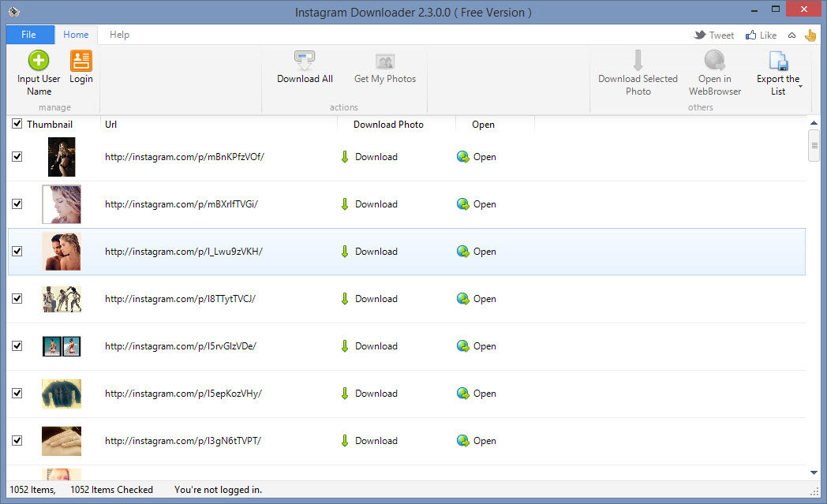
Task: Click the Get My Photos icon
Action: (x=385, y=62)
